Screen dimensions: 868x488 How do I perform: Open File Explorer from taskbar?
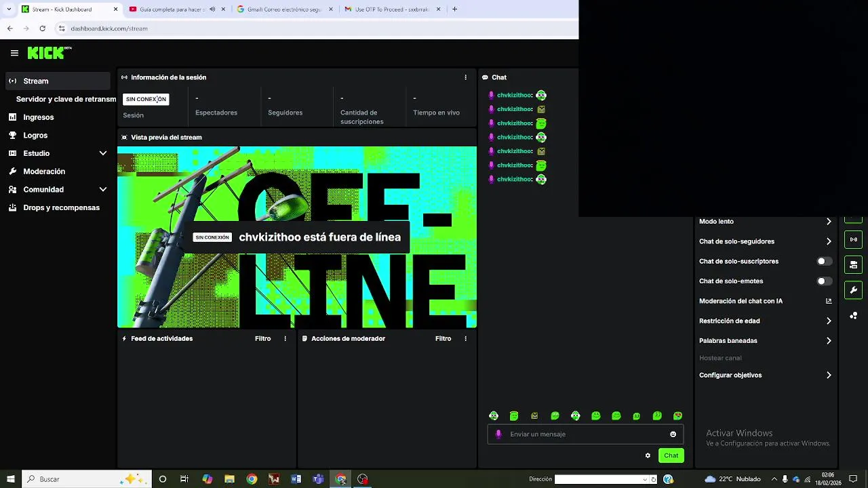click(229, 479)
